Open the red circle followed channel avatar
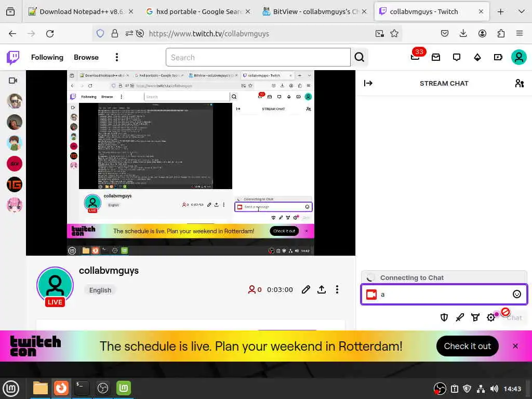Screen dimensions: 532x399 click(x=14, y=164)
